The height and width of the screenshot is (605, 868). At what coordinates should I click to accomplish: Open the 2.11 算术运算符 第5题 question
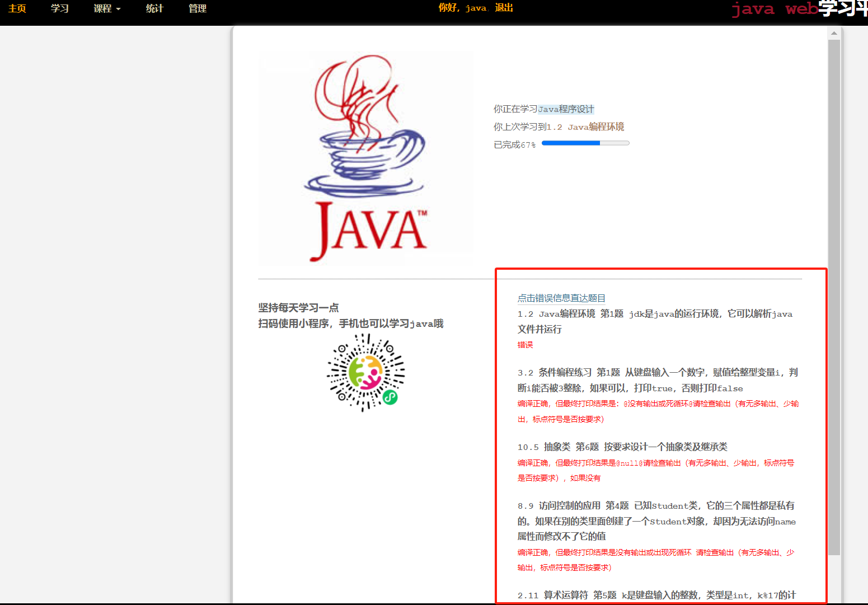coord(656,595)
